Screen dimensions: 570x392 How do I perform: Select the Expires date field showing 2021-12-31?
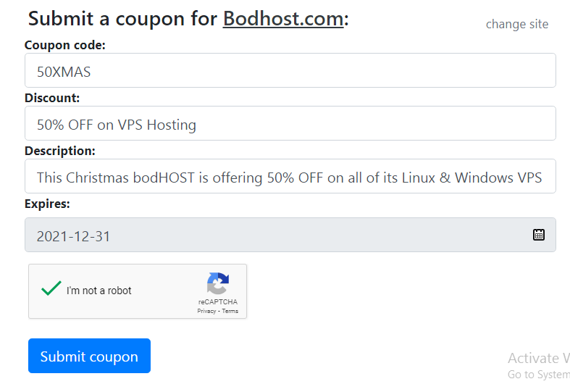[x=290, y=235]
